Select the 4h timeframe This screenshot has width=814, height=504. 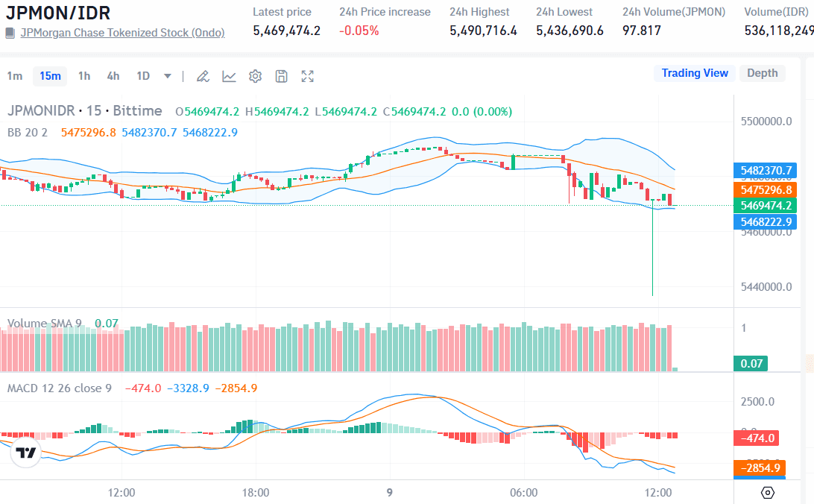tap(113, 76)
